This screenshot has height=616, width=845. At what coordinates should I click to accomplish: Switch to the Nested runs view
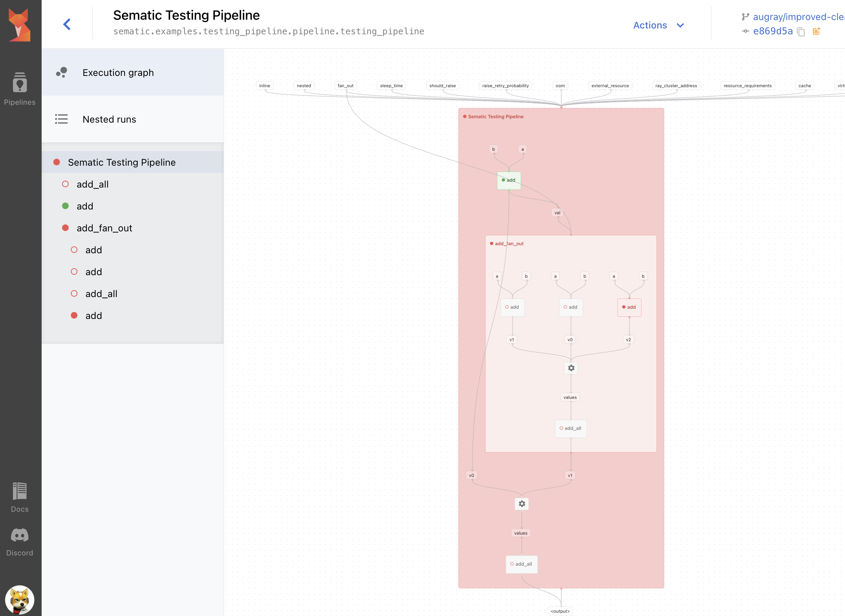click(109, 119)
